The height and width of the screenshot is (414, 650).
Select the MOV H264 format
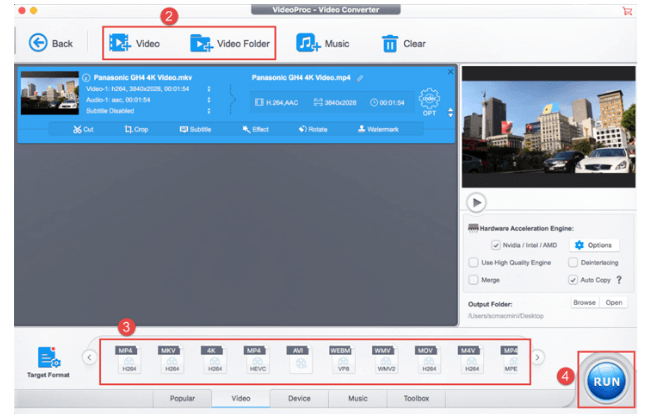click(428, 359)
